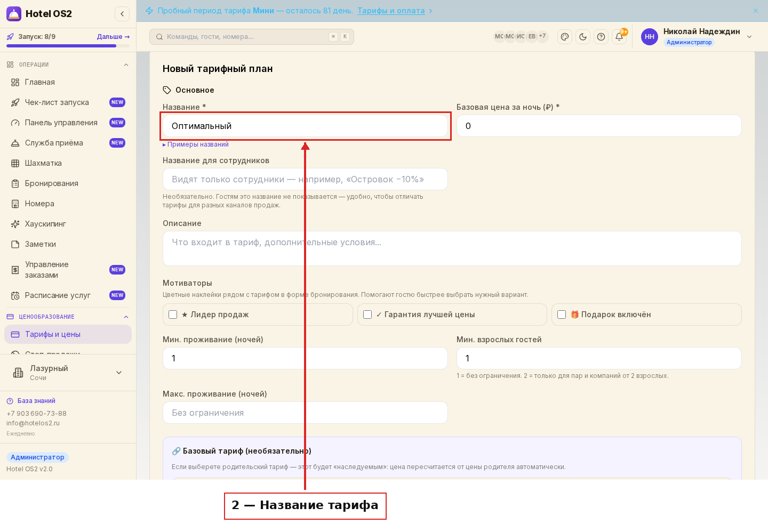Image resolution: width=768 pixels, height=532 pixels.
Task: Dismiss the trial period banner
Action: pos(756,11)
